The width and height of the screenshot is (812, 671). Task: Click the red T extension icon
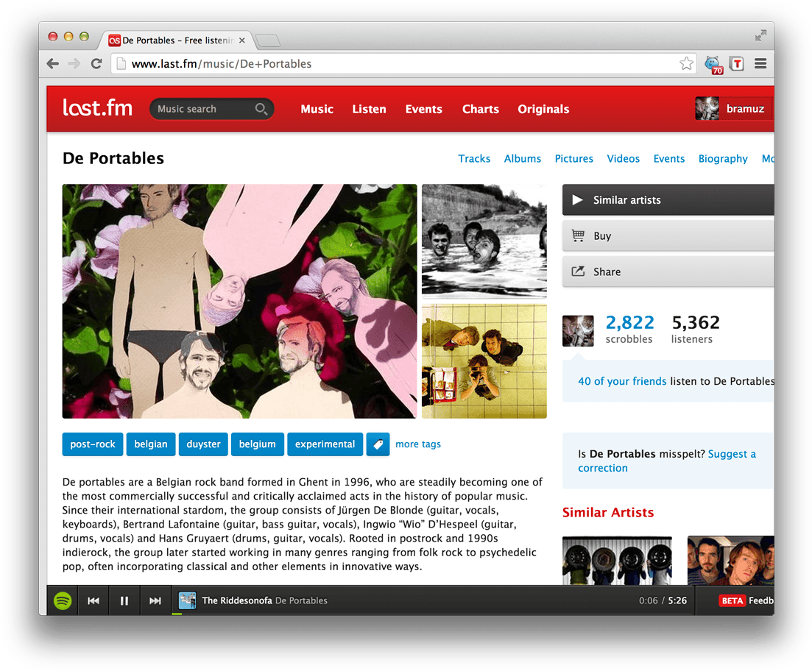pos(736,64)
